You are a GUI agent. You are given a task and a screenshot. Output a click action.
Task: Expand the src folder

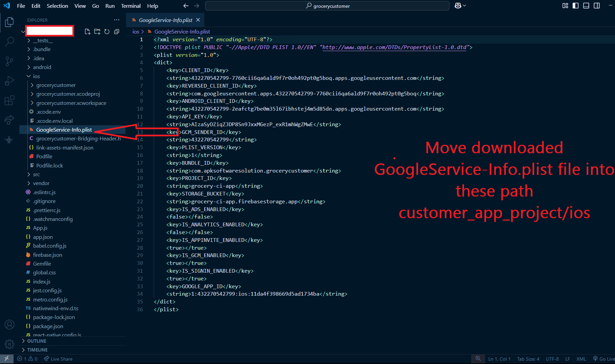point(36,175)
